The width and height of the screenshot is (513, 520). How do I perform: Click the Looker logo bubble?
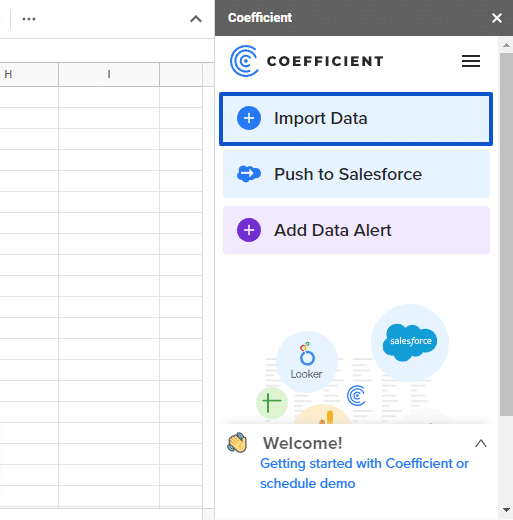pos(307,361)
